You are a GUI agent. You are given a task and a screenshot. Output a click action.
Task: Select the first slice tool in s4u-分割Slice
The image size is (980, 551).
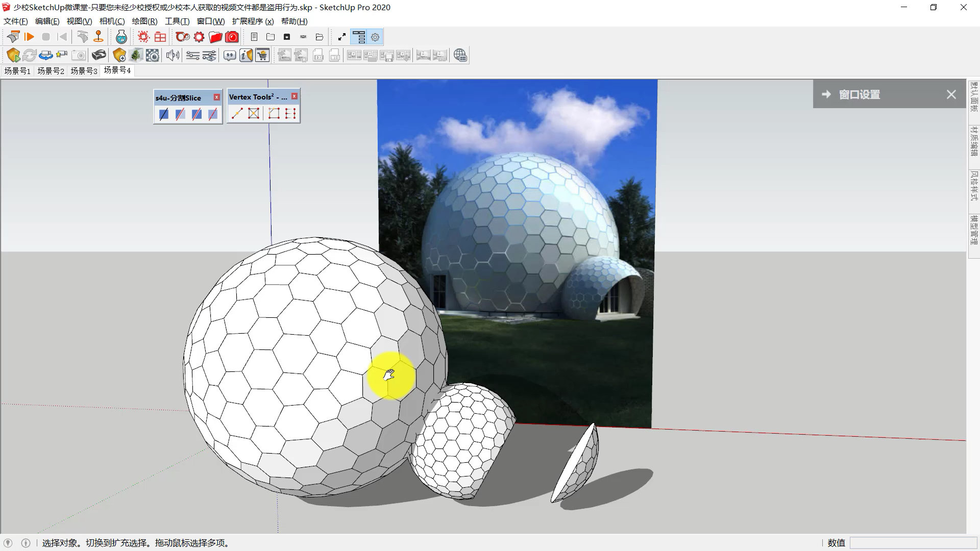(x=164, y=114)
